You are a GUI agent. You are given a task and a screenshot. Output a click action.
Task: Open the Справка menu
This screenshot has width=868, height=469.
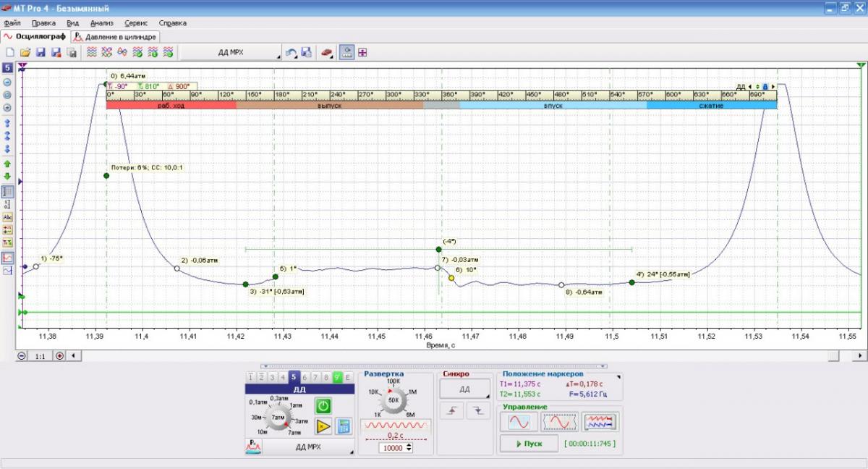pos(172,23)
